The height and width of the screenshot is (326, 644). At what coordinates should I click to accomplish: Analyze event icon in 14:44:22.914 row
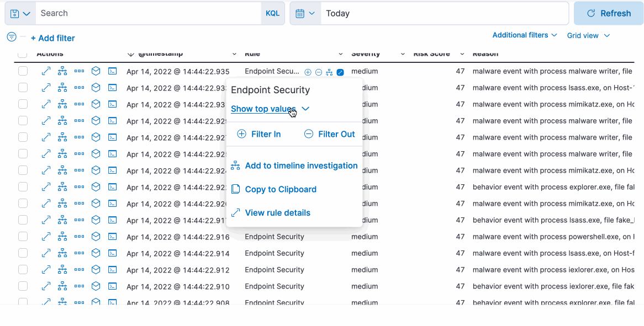[x=62, y=253]
